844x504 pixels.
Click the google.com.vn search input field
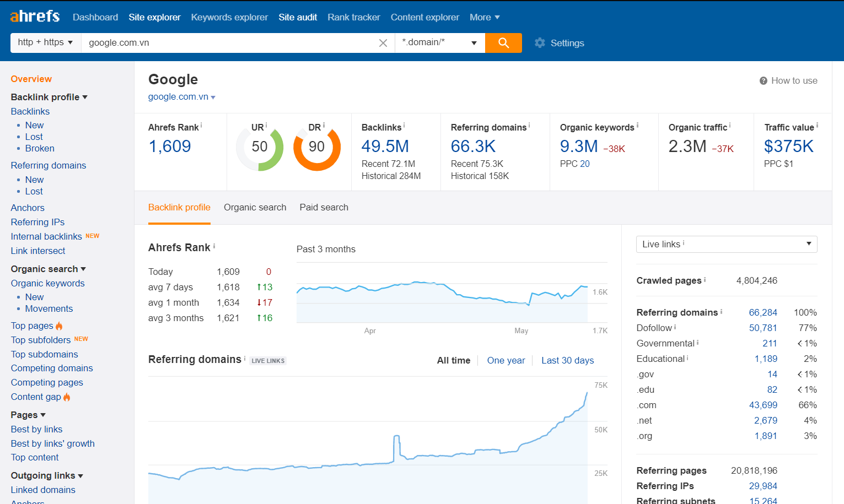pyautogui.click(x=226, y=43)
